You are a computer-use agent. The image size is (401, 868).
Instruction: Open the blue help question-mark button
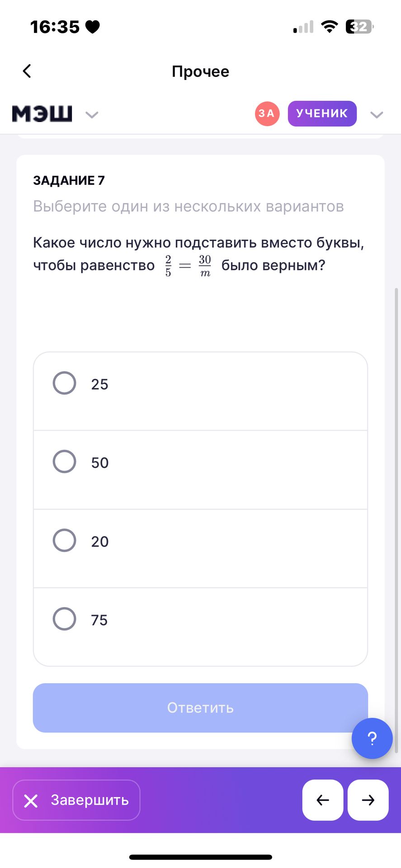tap(372, 738)
